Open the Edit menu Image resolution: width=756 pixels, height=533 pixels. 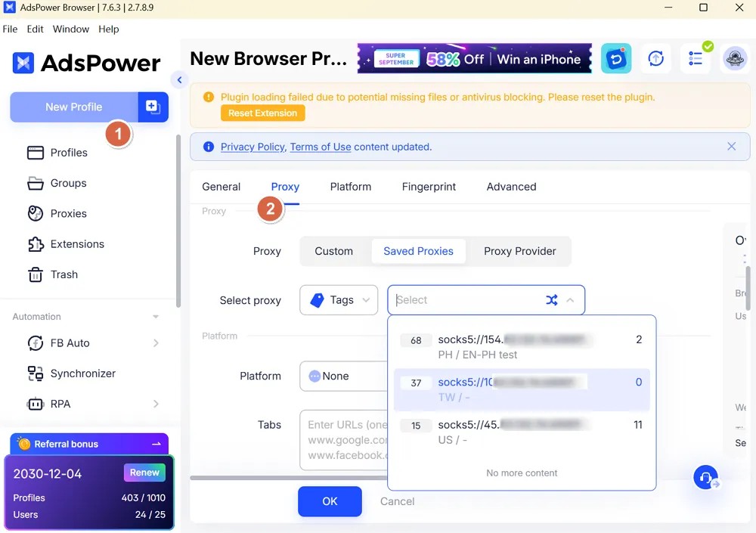tap(36, 29)
